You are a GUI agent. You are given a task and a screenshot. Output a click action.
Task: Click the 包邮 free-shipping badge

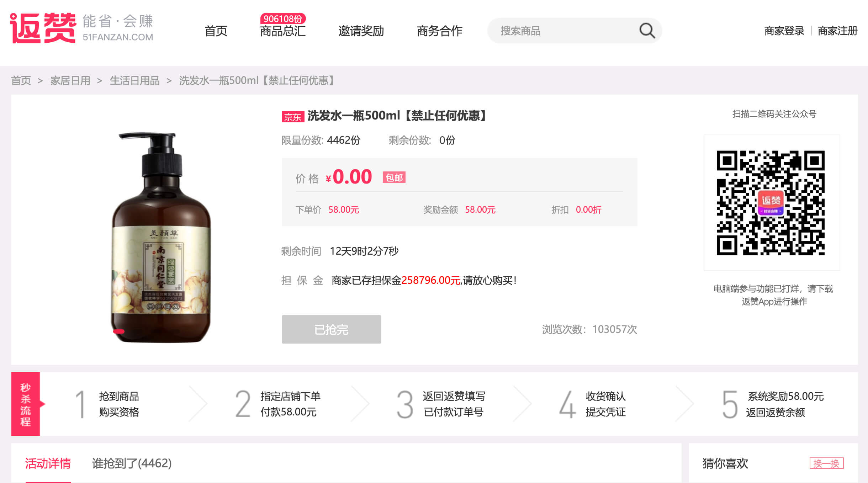tap(394, 177)
